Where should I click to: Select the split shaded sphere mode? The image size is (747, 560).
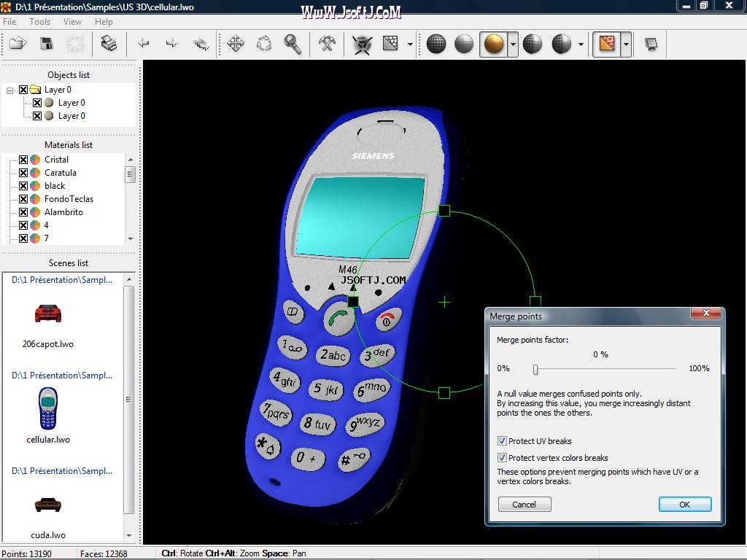561,44
